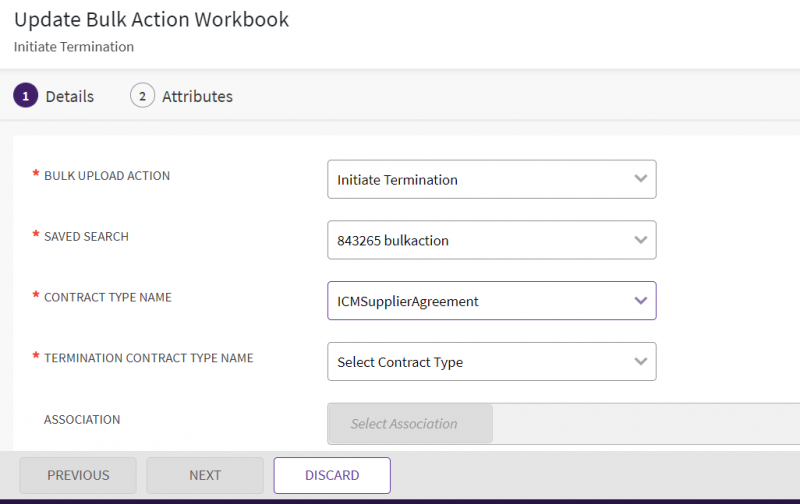Click the CONTRACT TYPE NAME label
800x504 pixels.
[108, 297]
